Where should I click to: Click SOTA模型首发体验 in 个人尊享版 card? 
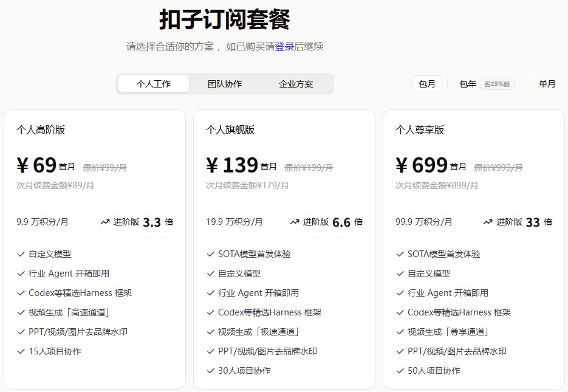click(x=443, y=254)
